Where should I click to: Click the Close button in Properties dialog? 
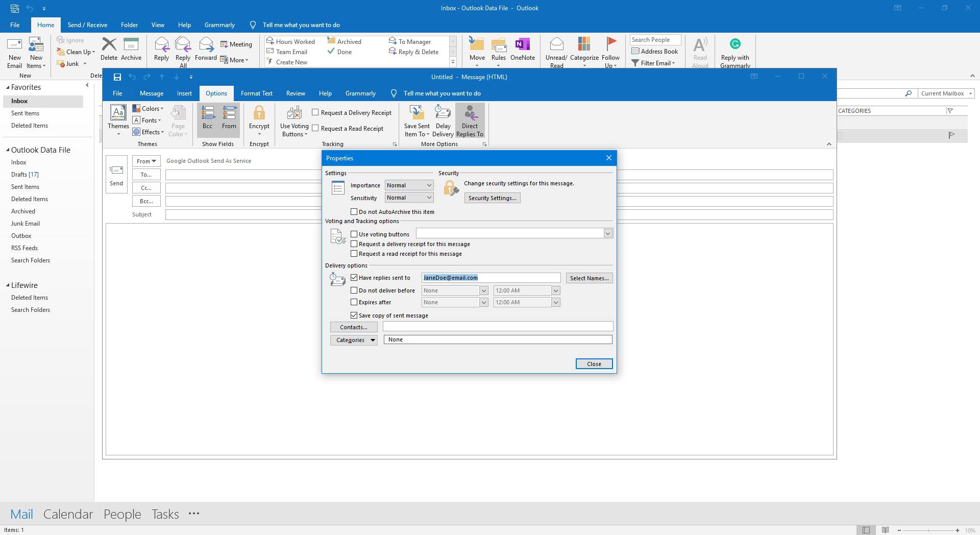click(x=594, y=364)
